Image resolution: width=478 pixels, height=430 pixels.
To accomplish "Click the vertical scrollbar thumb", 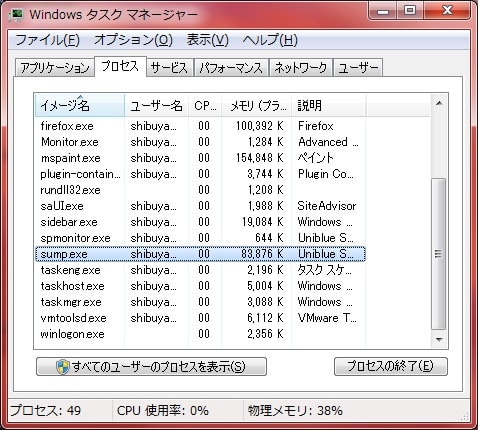I will tap(439, 254).
